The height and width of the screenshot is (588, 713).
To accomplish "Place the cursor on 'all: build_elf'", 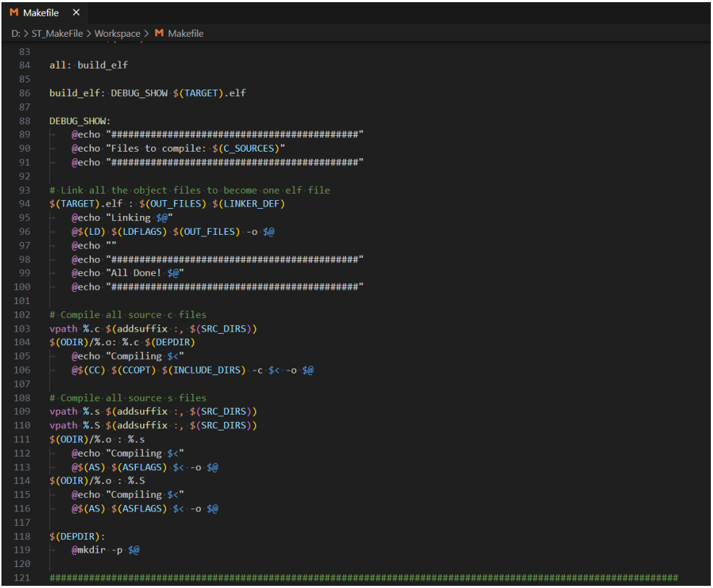I will [x=89, y=66].
